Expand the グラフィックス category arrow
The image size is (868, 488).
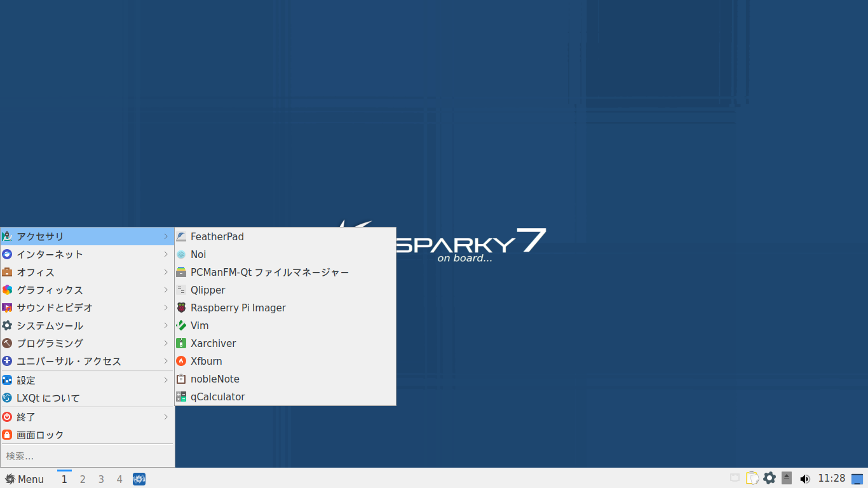coord(166,290)
